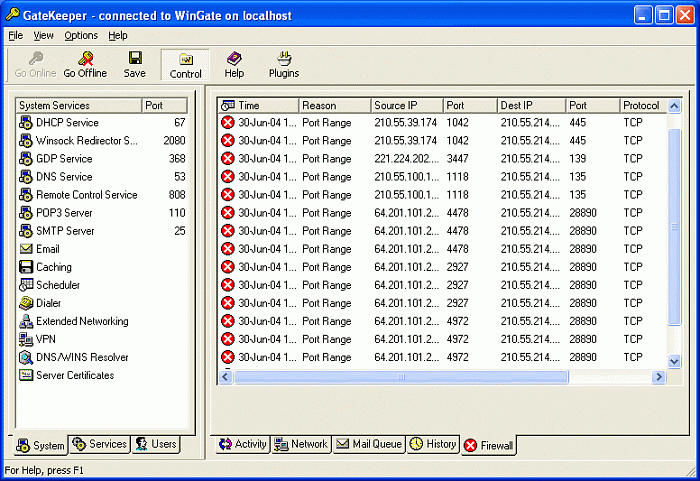
Task: Open the Plugins toolbar icon
Action: pos(284,59)
